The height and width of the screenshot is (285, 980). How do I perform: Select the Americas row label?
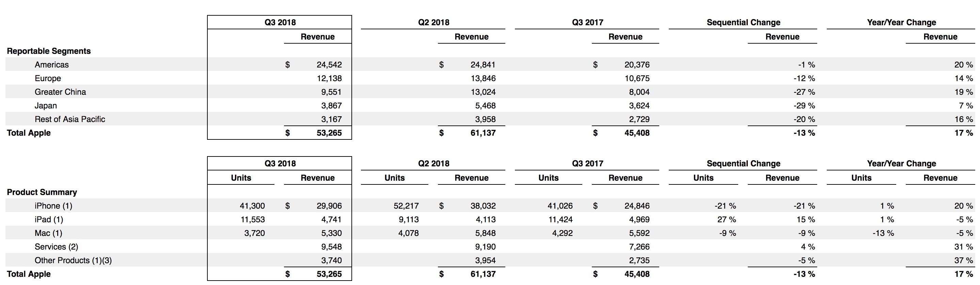click(x=52, y=65)
